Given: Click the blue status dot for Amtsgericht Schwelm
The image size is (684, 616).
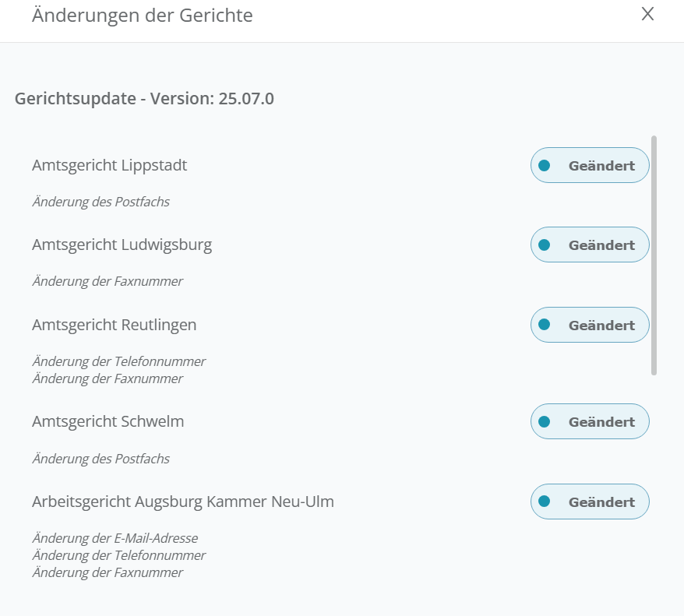Looking at the screenshot, I should tap(545, 421).
